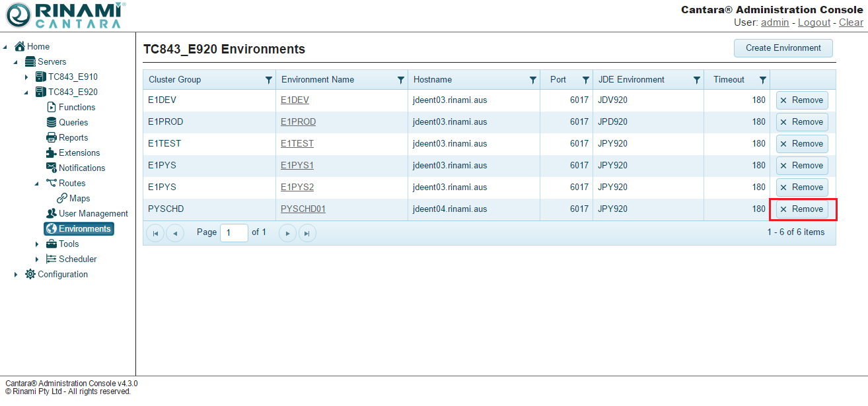Open the E1PROD environment link
The height and width of the screenshot is (406, 868).
click(298, 122)
